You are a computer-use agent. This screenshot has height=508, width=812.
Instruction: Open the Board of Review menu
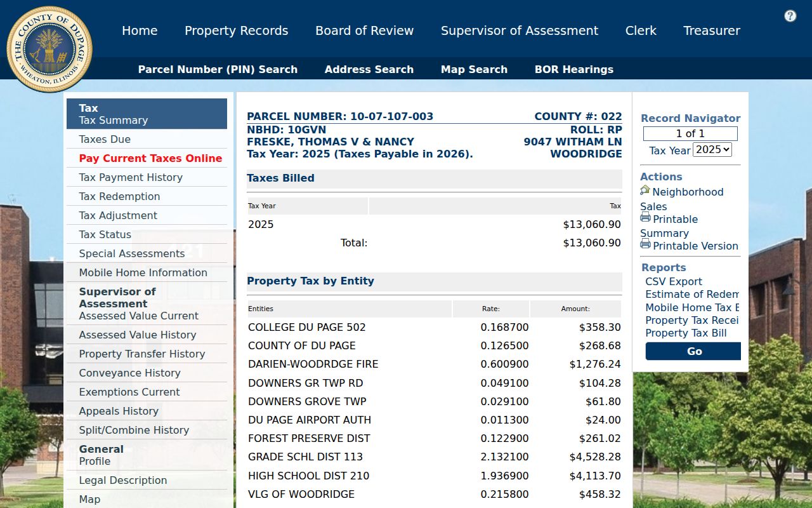364,30
